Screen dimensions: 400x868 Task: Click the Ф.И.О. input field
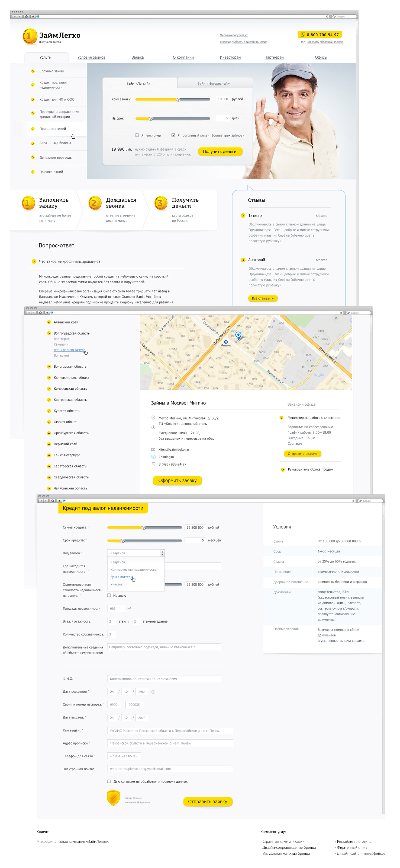pyautogui.click(x=164, y=679)
